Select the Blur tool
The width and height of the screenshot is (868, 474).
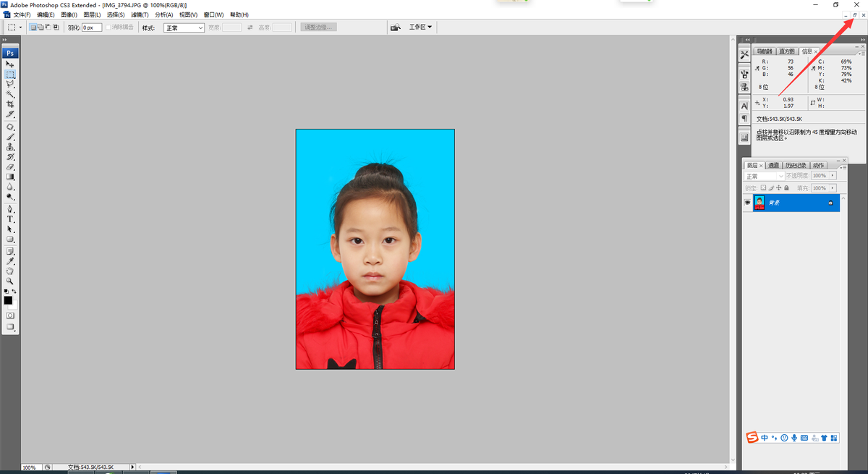pyautogui.click(x=10, y=187)
